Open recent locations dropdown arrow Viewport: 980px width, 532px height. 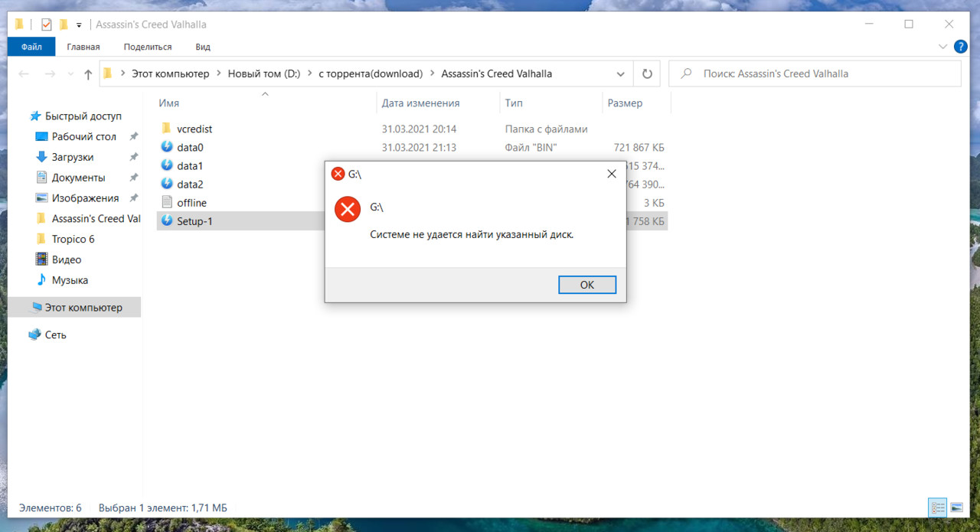pyautogui.click(x=70, y=74)
